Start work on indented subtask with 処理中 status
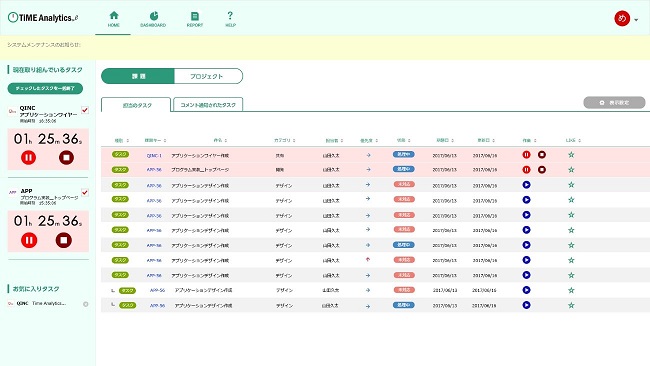 click(526, 305)
